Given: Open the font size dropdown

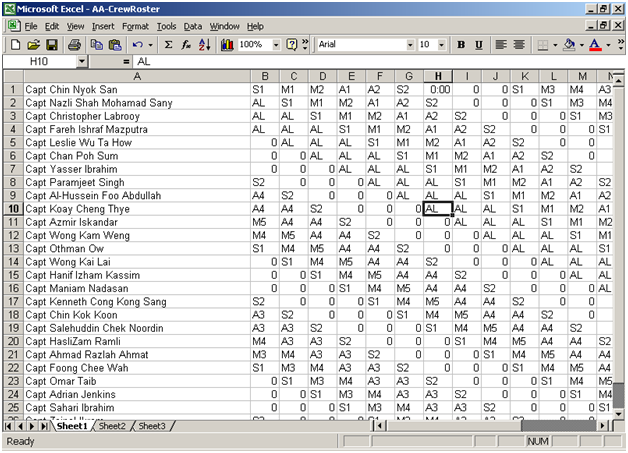Looking at the screenshot, I should [x=441, y=45].
